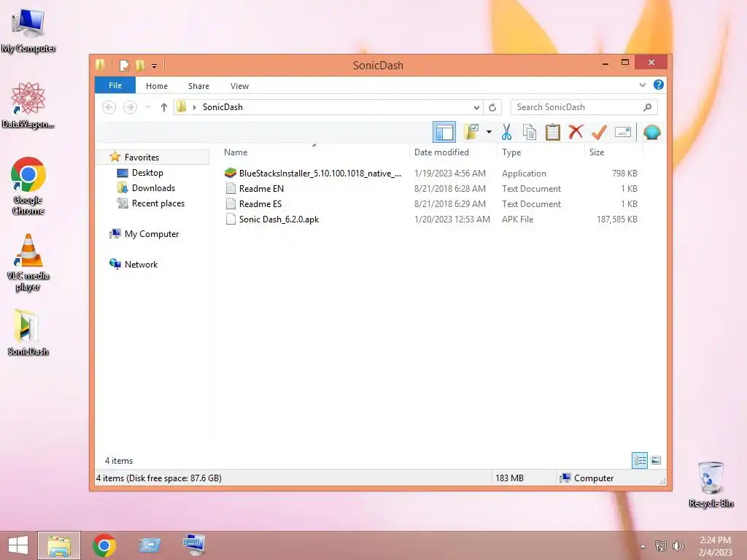Open the folder options dropdown arrow

[x=489, y=132]
